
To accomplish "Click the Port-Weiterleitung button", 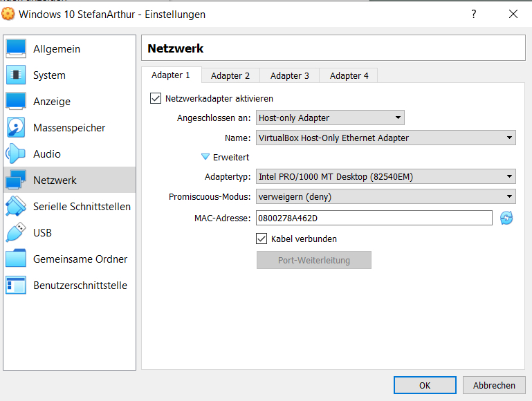I will 314,260.
